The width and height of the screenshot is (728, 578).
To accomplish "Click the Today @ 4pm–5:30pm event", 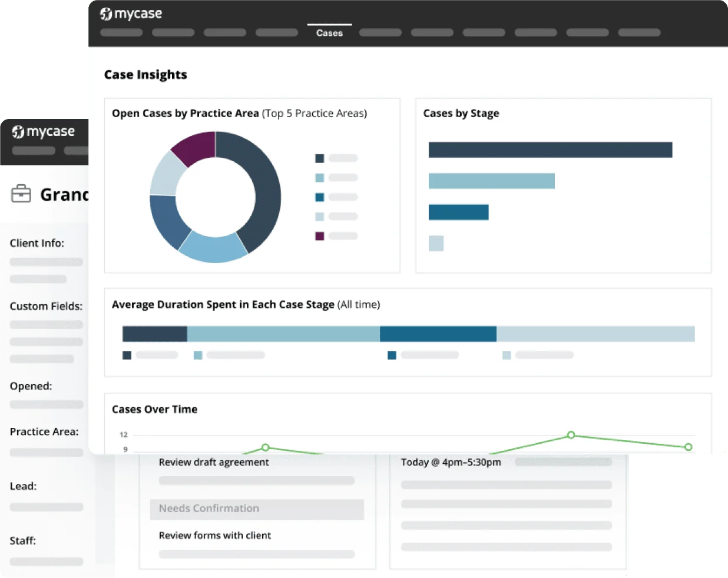I will click(451, 462).
